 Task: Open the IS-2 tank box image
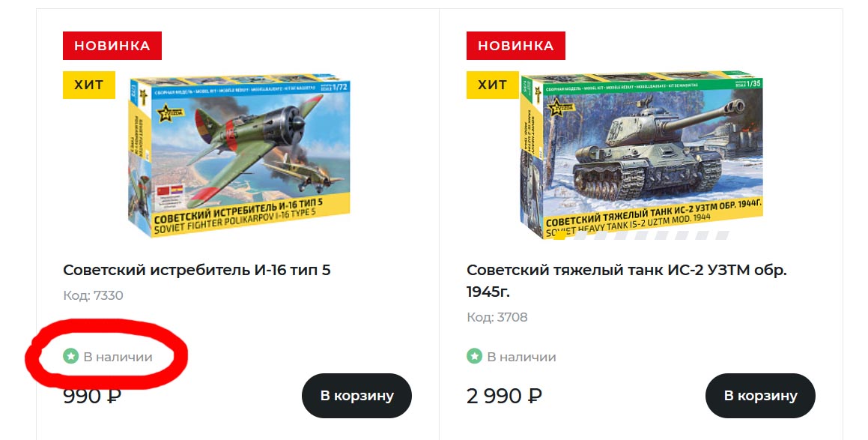click(x=642, y=155)
